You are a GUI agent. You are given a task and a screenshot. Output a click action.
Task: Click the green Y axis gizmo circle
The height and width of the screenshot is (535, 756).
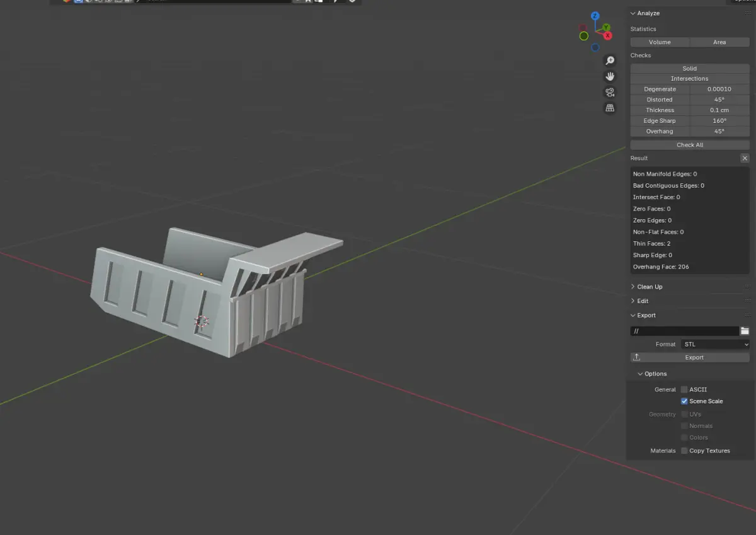(605, 28)
